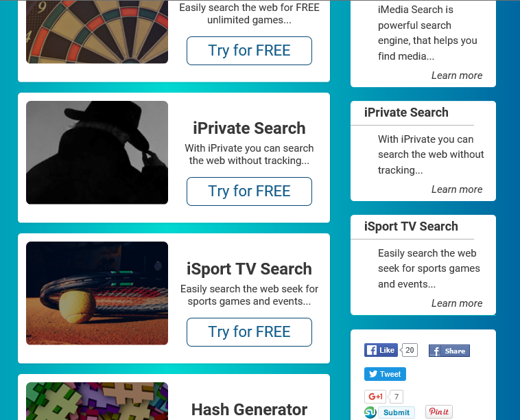Click the Facebook Like button
This screenshot has width=520, height=420.
click(x=381, y=350)
